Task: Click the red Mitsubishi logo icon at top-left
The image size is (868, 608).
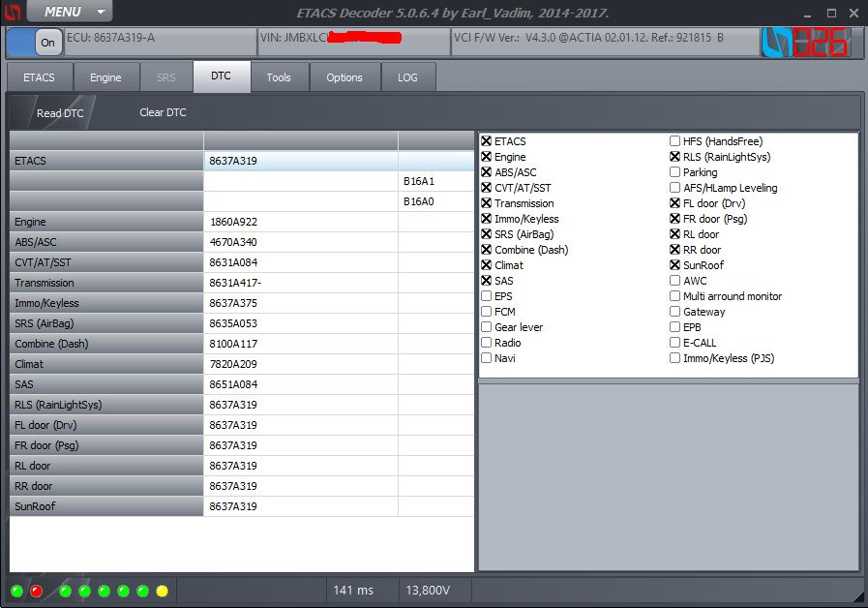Action: tap(13, 12)
